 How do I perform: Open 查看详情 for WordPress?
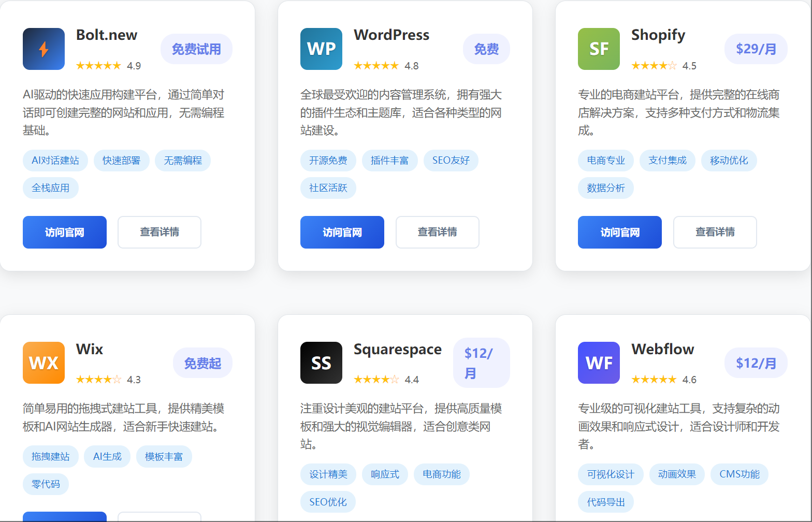click(438, 233)
